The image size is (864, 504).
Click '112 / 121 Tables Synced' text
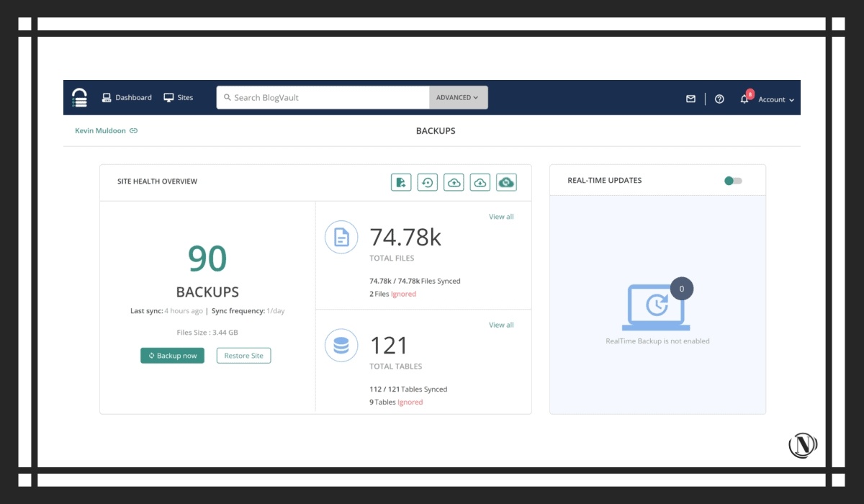click(x=408, y=389)
